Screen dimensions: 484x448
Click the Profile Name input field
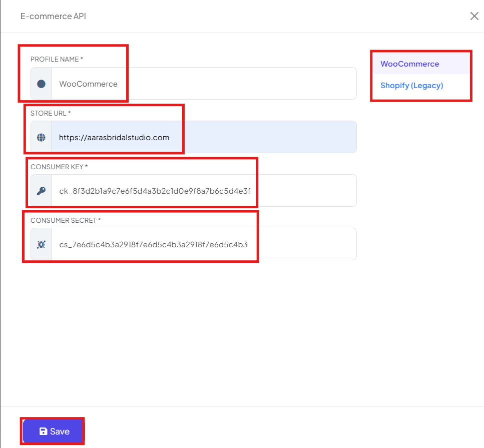(x=204, y=84)
